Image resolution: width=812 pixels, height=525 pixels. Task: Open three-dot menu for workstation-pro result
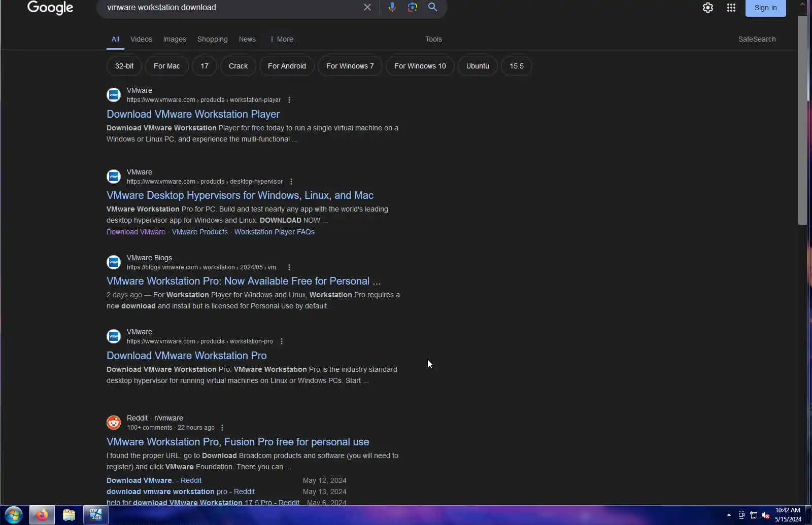[x=282, y=341]
